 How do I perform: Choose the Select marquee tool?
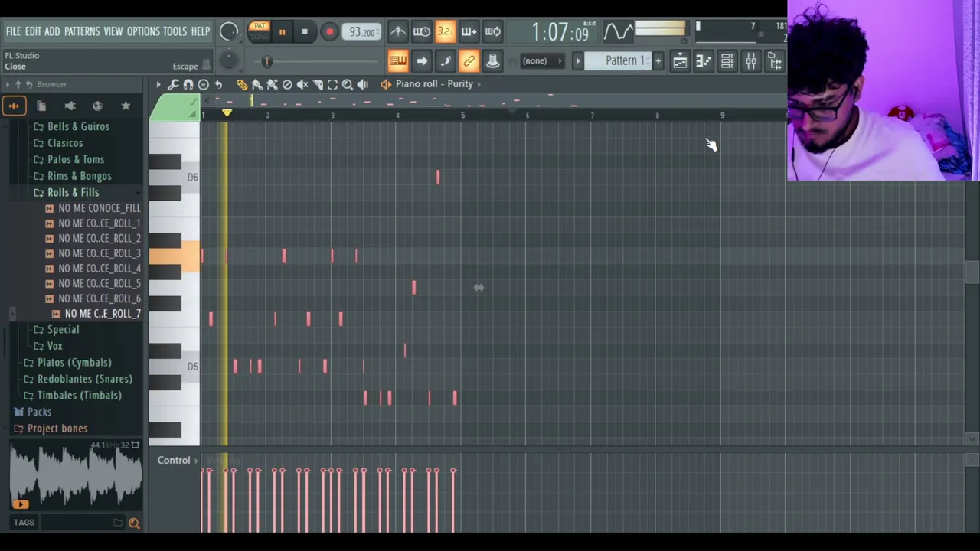click(332, 84)
